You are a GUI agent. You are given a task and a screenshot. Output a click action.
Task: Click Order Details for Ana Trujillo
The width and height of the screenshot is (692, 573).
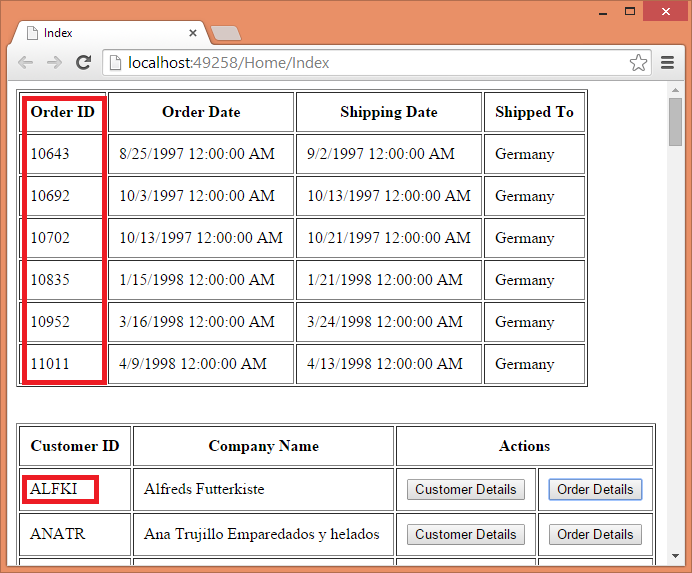595,535
